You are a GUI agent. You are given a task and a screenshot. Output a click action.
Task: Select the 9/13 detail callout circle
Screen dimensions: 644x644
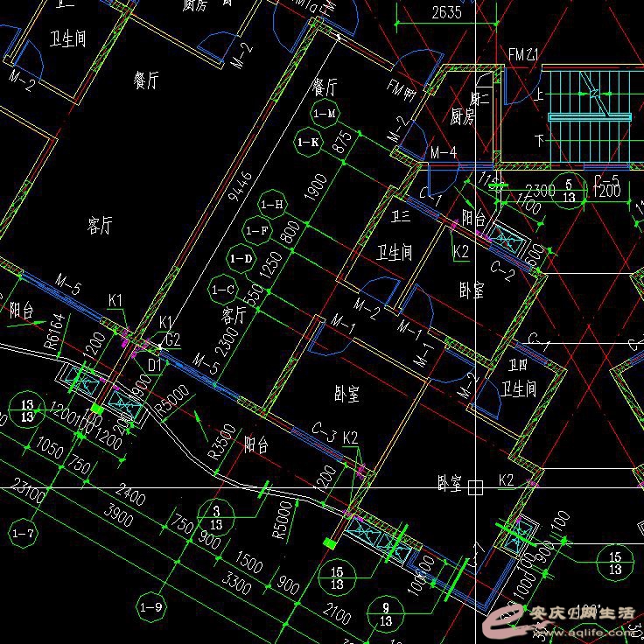385,613
